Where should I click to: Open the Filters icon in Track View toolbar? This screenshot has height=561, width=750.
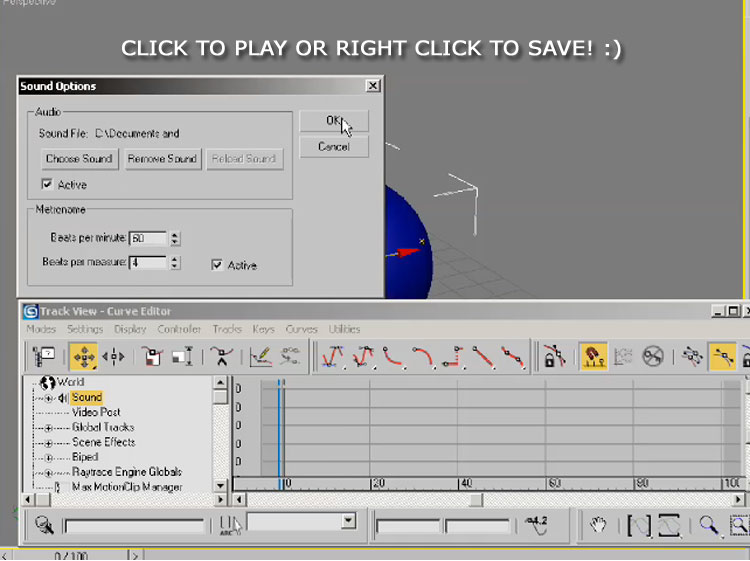(x=44, y=356)
